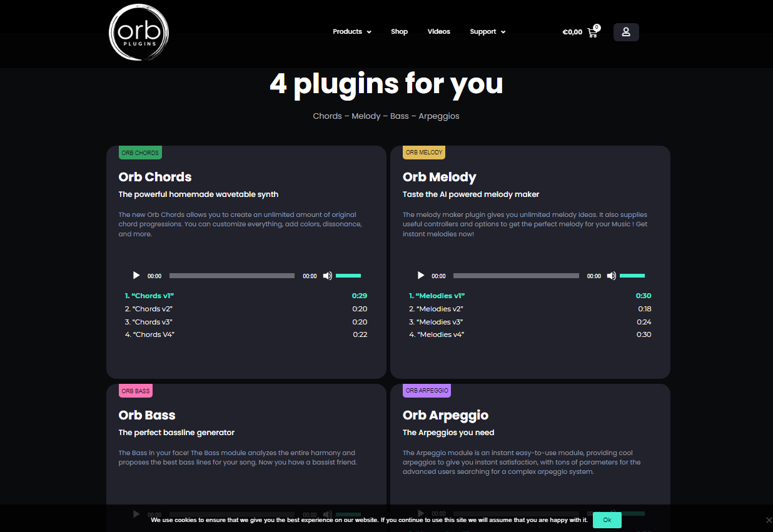Click "The Arpeggios you need" subtitle
This screenshot has width=773, height=532.
pyautogui.click(x=448, y=433)
